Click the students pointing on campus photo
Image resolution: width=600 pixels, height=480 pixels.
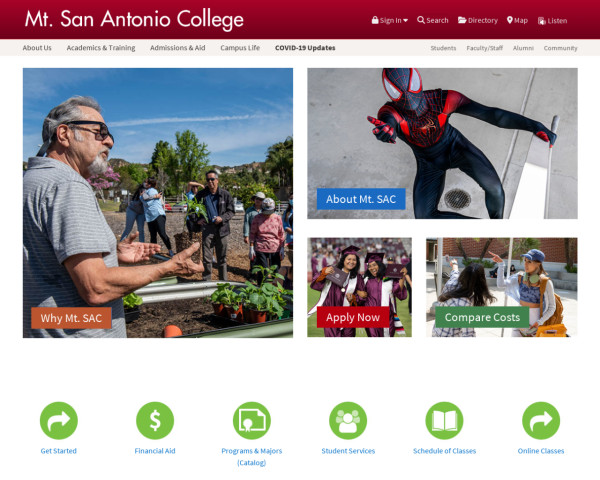click(502, 287)
